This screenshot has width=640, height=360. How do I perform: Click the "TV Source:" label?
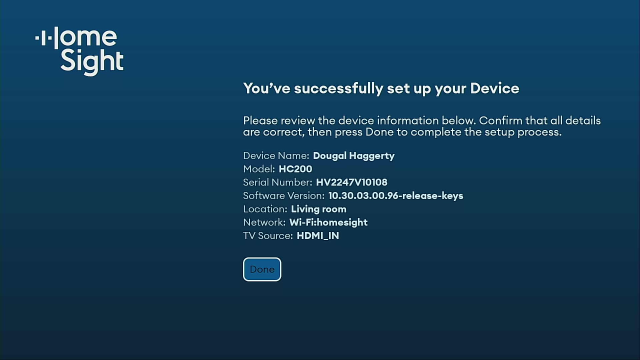coord(268,236)
